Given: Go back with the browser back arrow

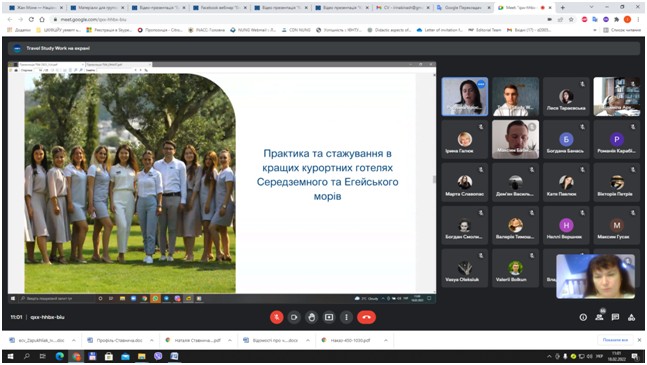Looking at the screenshot, I should coord(10,19).
